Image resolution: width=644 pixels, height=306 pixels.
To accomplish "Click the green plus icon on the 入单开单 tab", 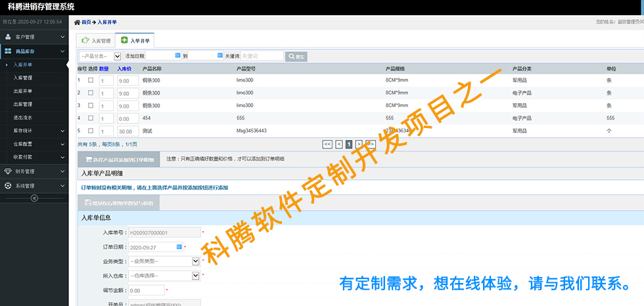I will click(124, 40).
